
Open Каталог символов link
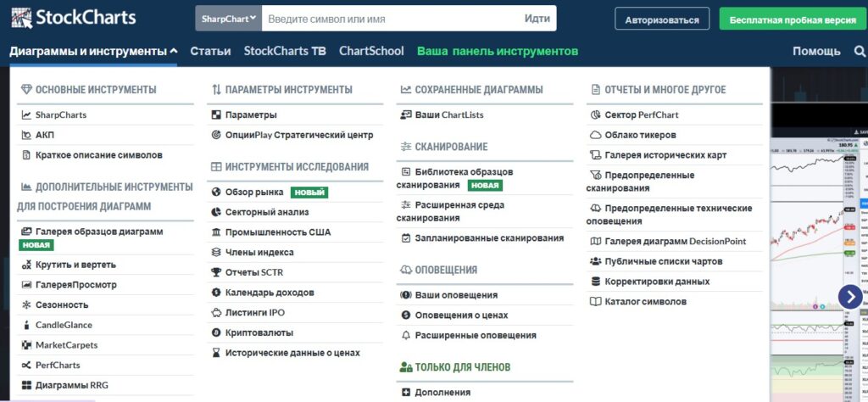tap(645, 302)
